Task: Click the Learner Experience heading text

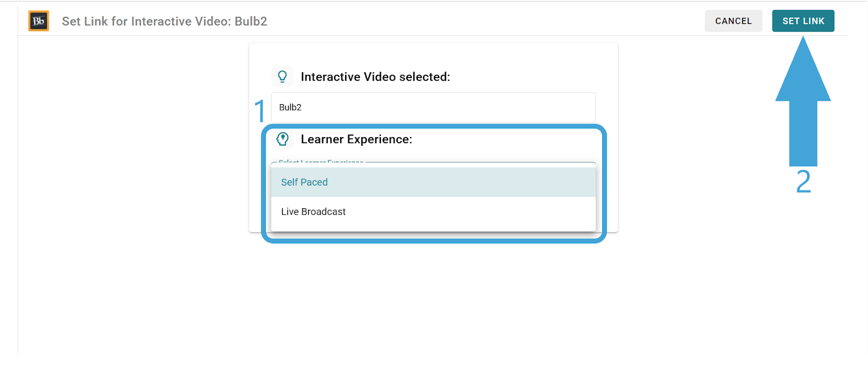Action: (356, 139)
